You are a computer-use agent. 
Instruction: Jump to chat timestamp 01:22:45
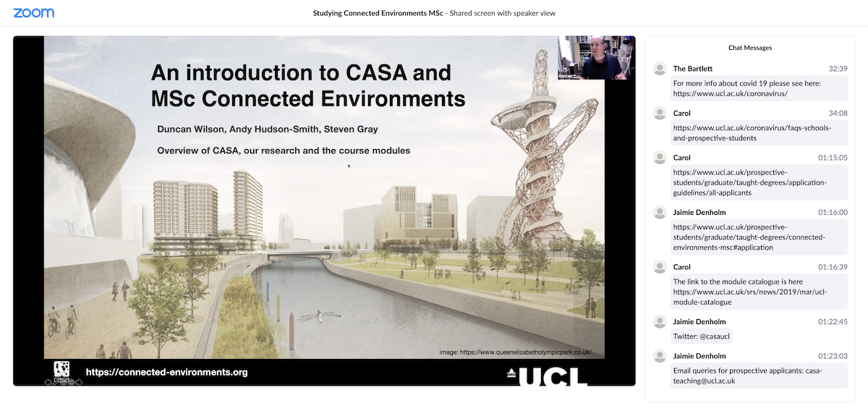click(833, 321)
